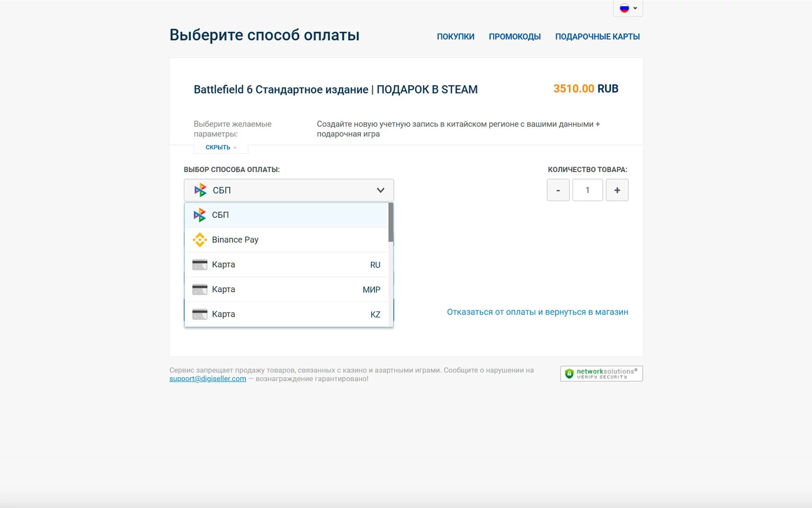Click the SBP logo icon in dropdown list
This screenshot has width=812, height=508.
click(200, 215)
